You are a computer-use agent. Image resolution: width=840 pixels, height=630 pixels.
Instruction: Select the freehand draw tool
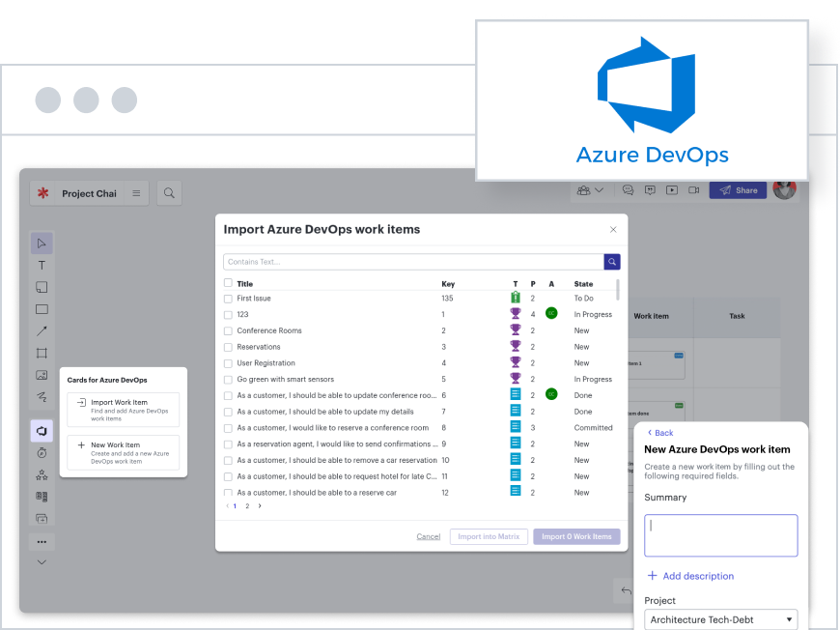42,397
